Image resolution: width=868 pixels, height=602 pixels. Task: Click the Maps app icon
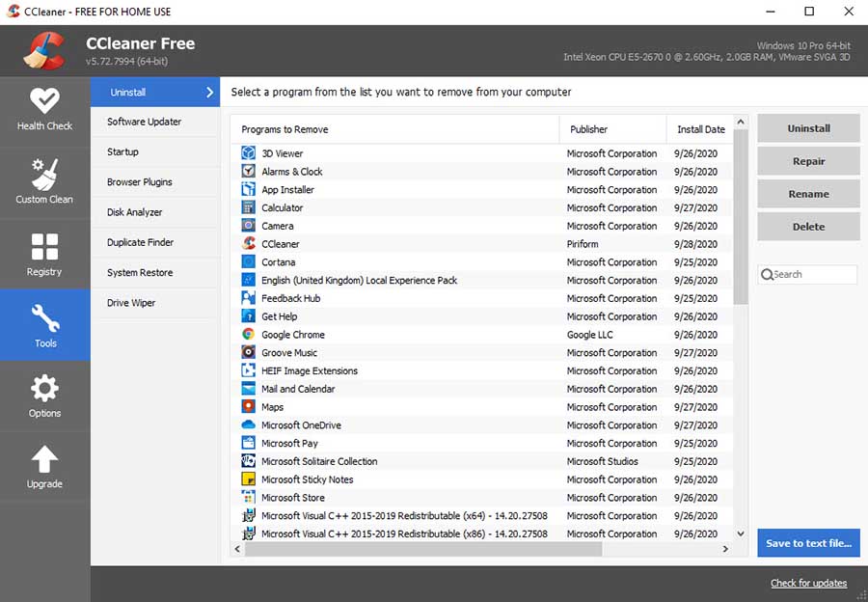249,406
